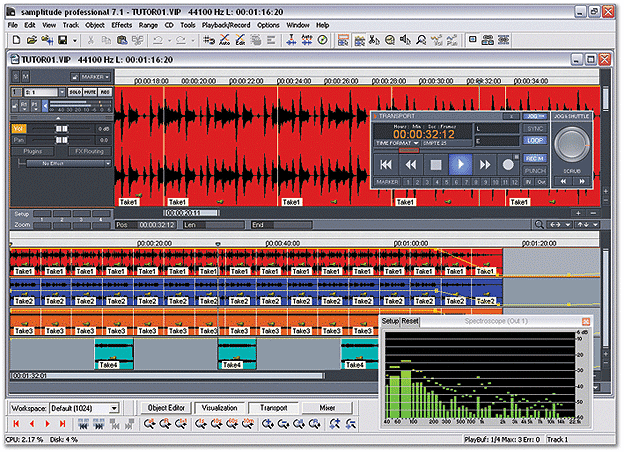Screen dimensions: 624x452
Task: Select the Pan curve draw mode icon
Action: [452, 40]
